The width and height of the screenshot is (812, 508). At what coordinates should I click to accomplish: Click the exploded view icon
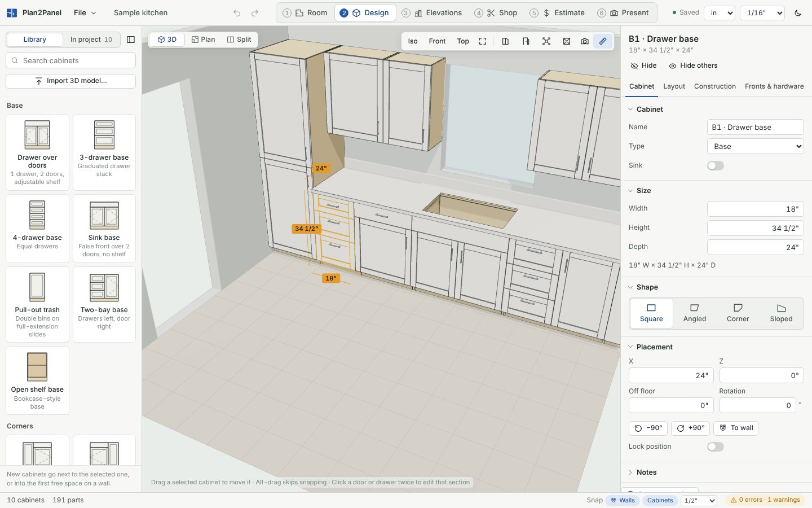[546, 41]
